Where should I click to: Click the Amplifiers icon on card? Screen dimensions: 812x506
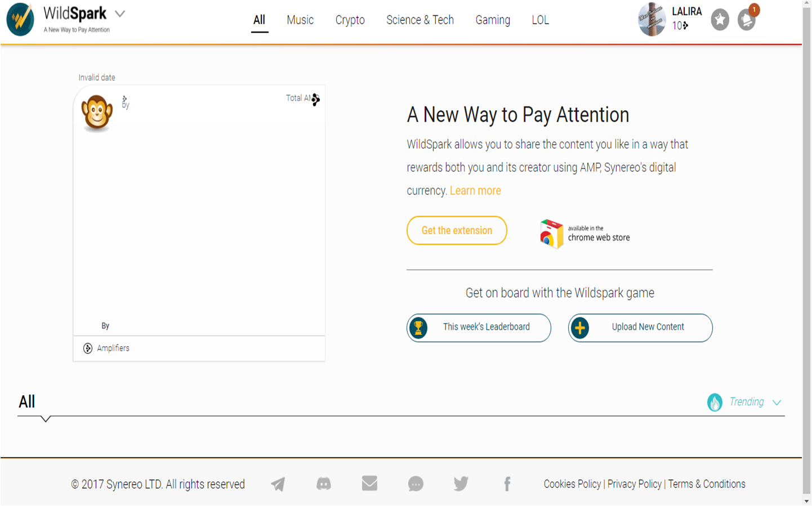[88, 348]
